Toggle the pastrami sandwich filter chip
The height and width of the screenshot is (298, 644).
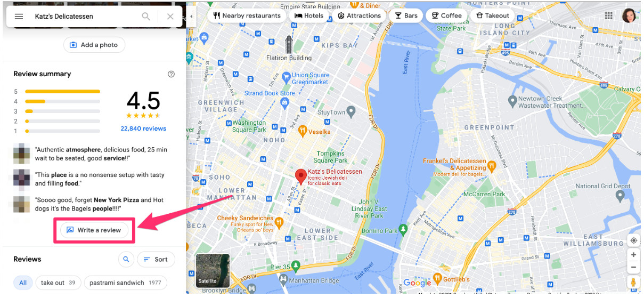125,283
